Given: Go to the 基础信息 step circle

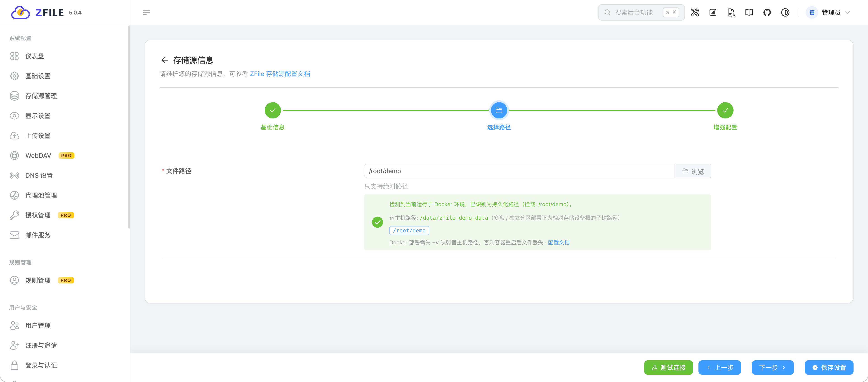Looking at the screenshot, I should coord(273,110).
